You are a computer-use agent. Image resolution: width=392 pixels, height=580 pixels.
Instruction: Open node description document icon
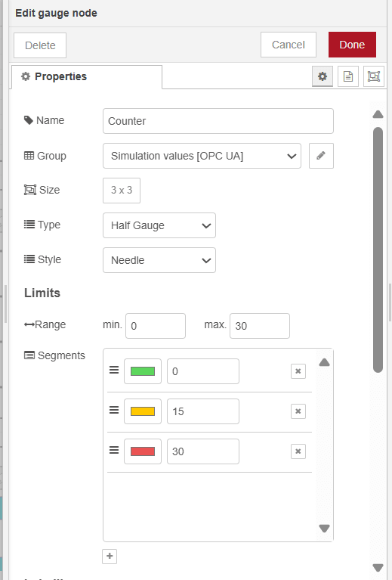(x=348, y=76)
